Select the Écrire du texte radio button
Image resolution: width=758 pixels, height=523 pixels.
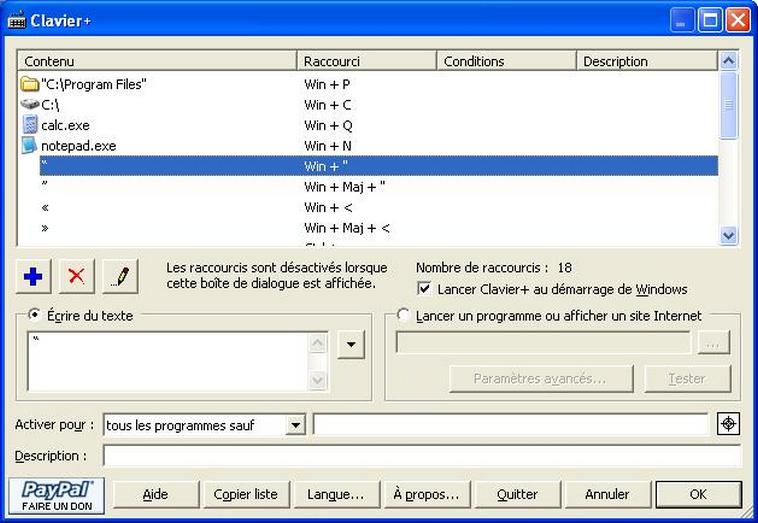pyautogui.click(x=35, y=315)
